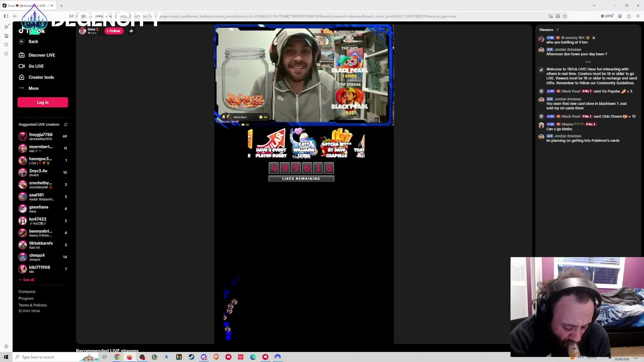
Task: Open suggested creator hanngoc3
Action: tap(43, 160)
